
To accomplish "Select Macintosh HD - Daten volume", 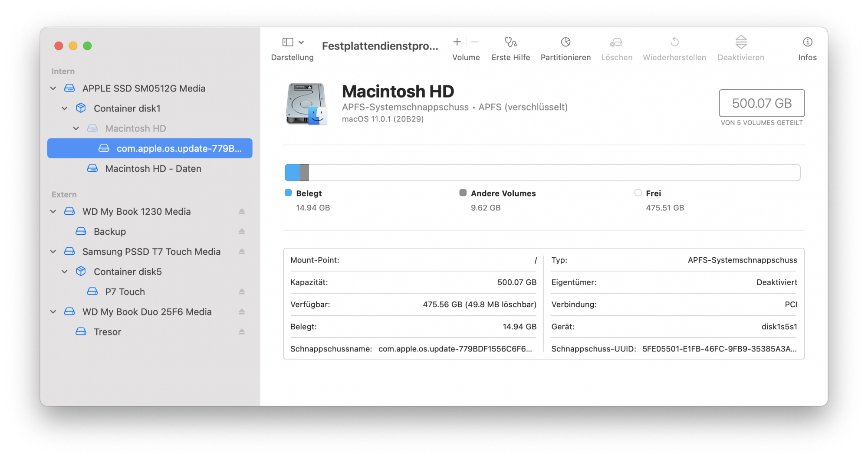I will coord(150,168).
